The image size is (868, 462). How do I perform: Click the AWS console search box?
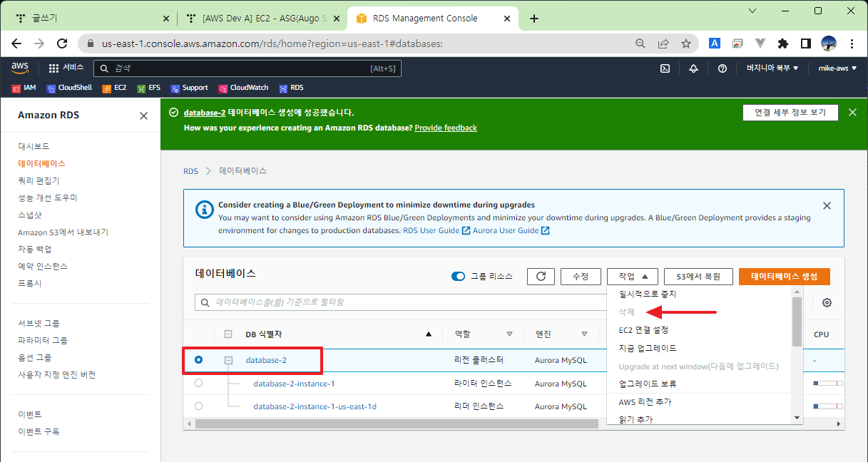(x=247, y=68)
